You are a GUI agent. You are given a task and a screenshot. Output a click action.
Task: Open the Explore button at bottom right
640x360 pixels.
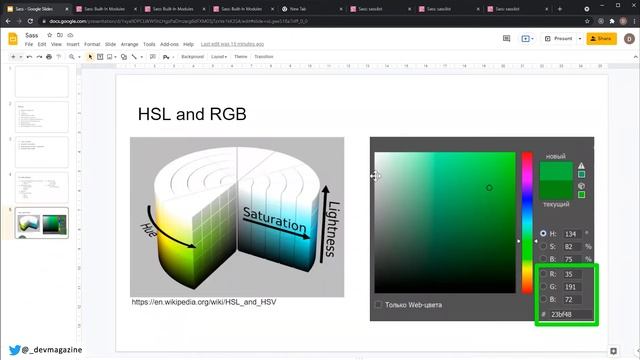coord(613,351)
